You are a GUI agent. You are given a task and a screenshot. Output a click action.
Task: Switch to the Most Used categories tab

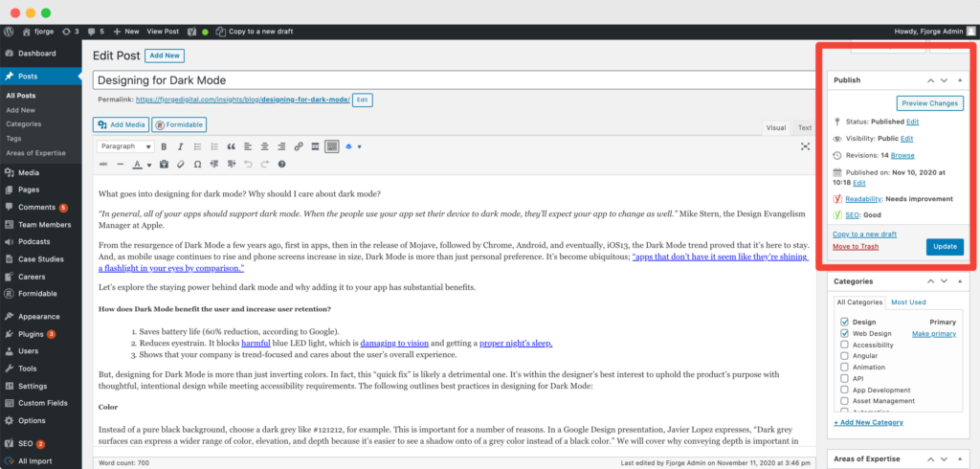(x=908, y=301)
